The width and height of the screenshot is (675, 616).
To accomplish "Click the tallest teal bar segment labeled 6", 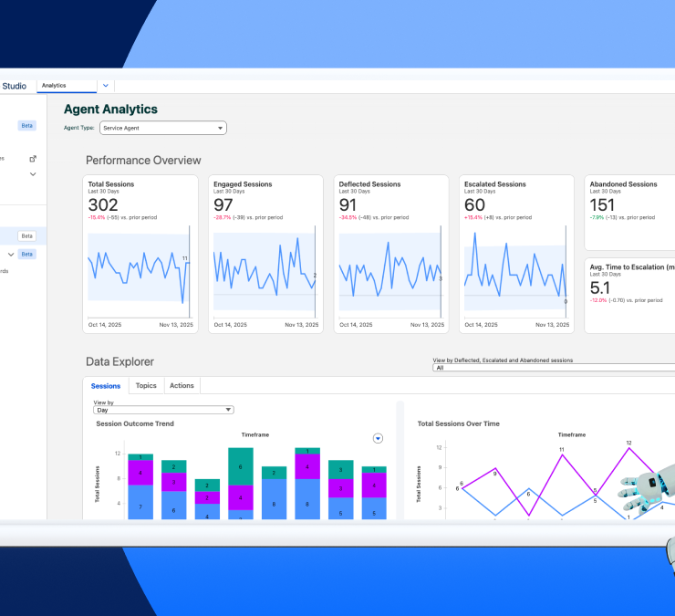I will tap(241, 465).
